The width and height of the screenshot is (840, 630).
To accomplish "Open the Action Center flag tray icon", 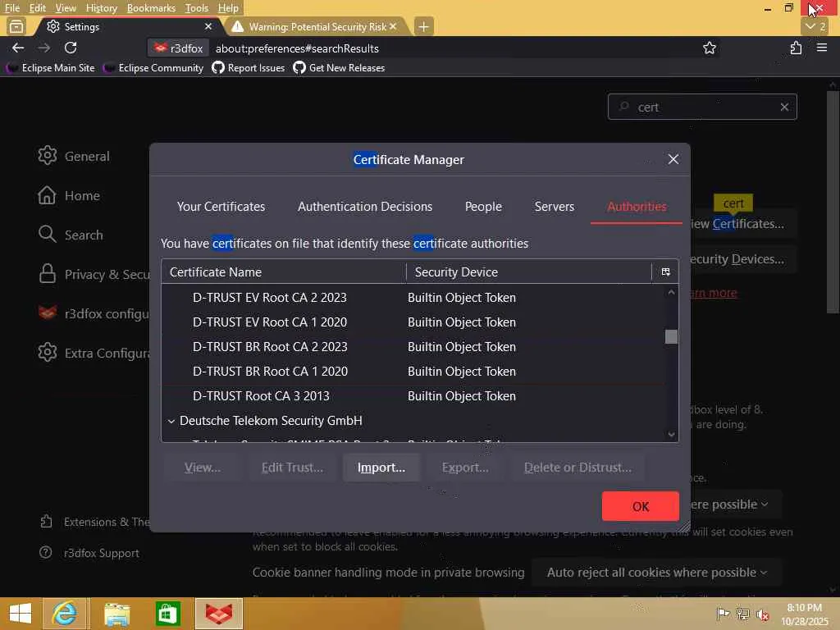I will point(723,614).
